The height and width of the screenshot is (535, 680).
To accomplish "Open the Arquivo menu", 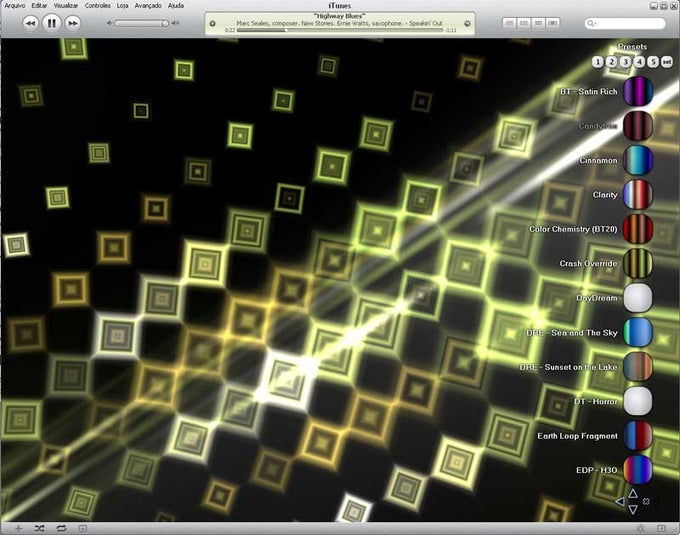I will (x=15, y=6).
